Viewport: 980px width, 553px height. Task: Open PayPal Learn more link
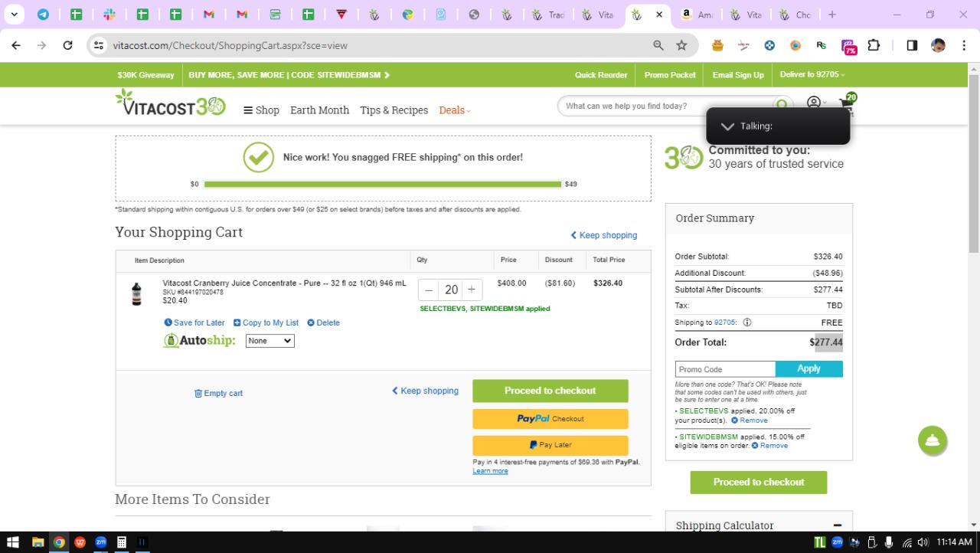pos(490,471)
